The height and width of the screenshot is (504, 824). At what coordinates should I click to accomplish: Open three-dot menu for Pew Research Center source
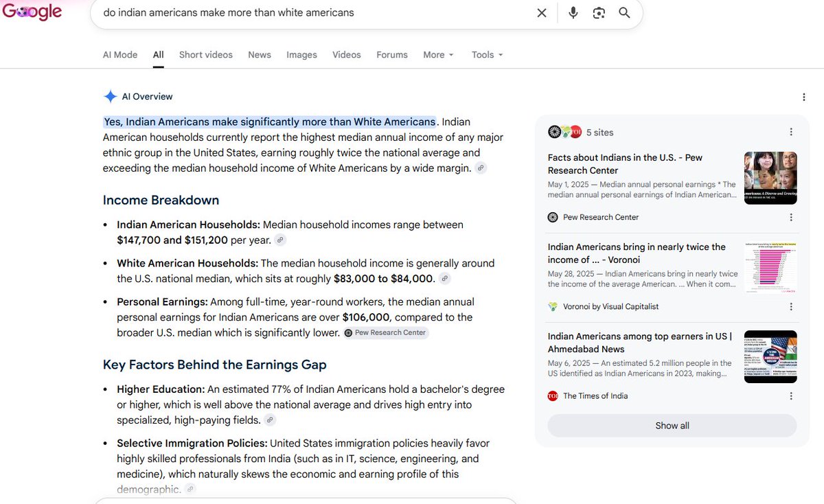pyautogui.click(x=791, y=217)
